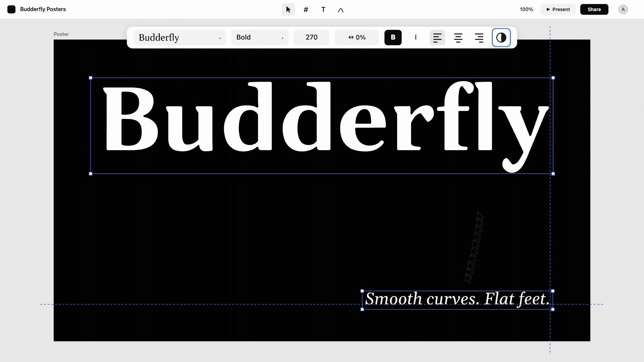Select the Text tool
Screen dimensions: 644x362
[323, 9]
